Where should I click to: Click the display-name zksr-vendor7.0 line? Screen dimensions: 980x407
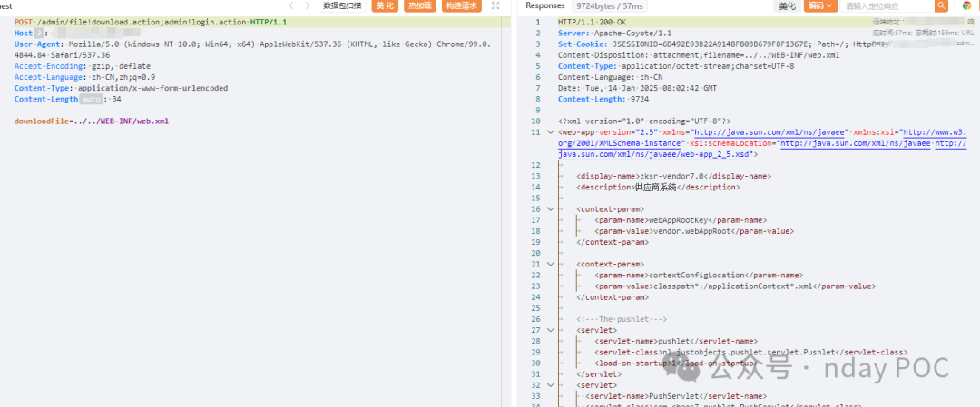click(673, 176)
